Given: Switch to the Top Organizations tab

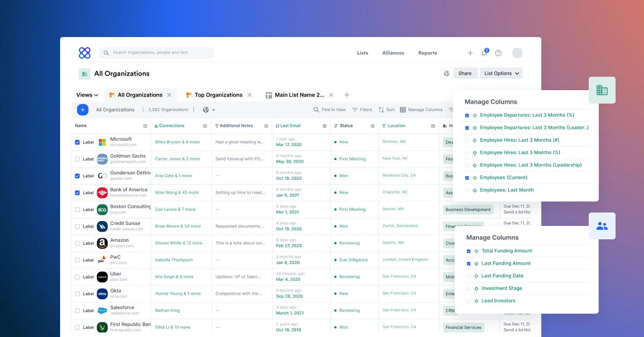Looking at the screenshot, I should pos(218,95).
